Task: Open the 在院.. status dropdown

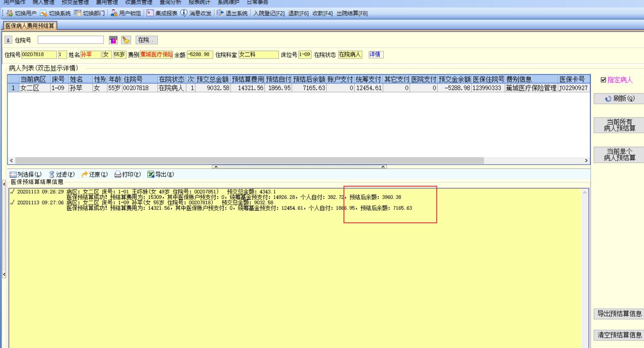Action: pyautogui.click(x=146, y=40)
